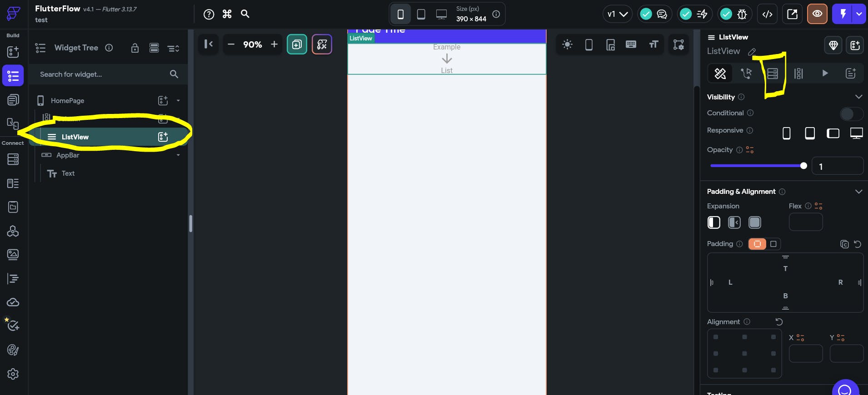
Task: Click the orange Preview eye button
Action: click(817, 14)
